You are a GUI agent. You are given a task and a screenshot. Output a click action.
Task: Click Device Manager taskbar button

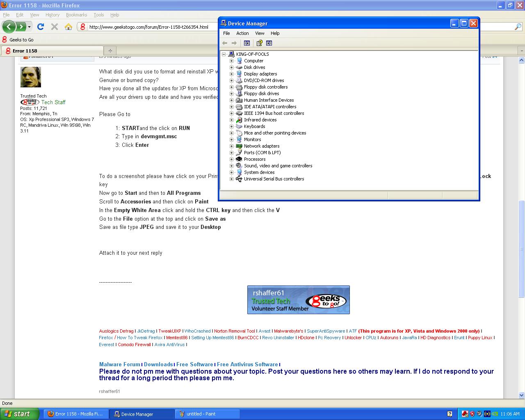tap(142, 414)
